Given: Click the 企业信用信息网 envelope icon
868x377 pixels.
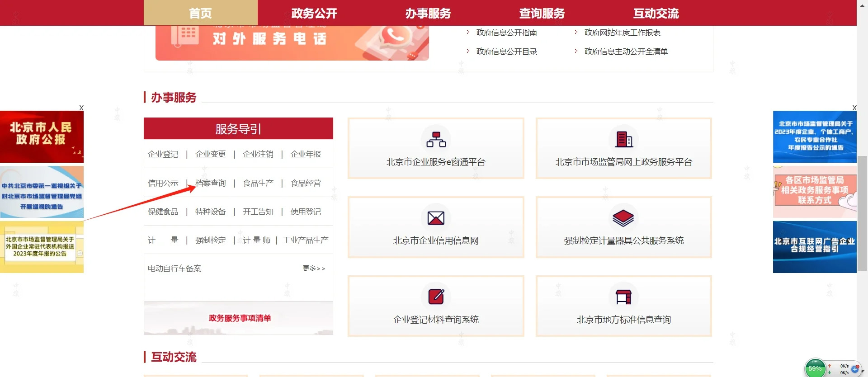Looking at the screenshot, I should [436, 218].
